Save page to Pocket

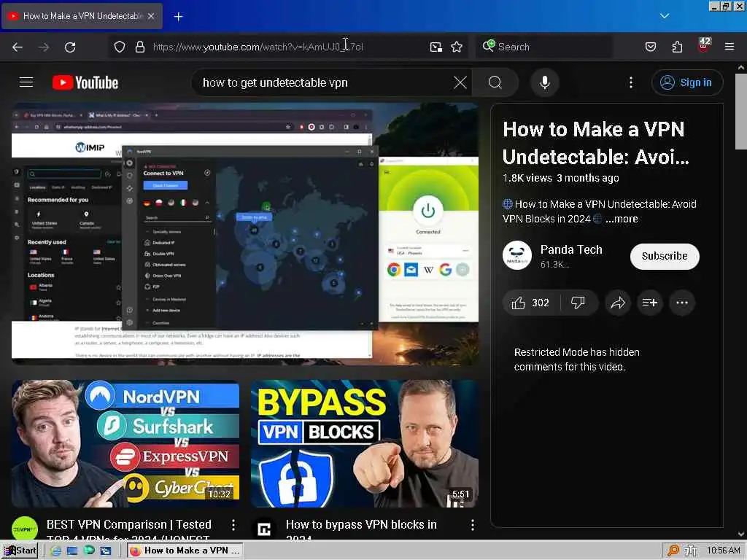pyautogui.click(x=651, y=47)
